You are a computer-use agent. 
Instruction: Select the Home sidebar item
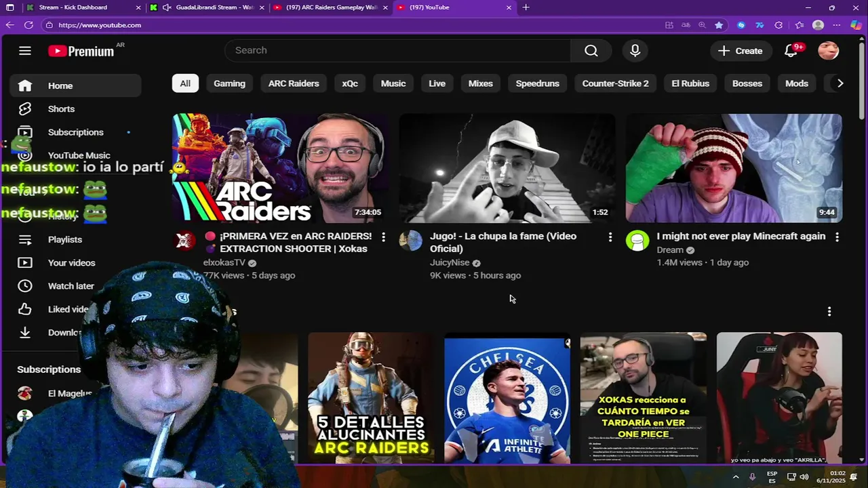75,86
